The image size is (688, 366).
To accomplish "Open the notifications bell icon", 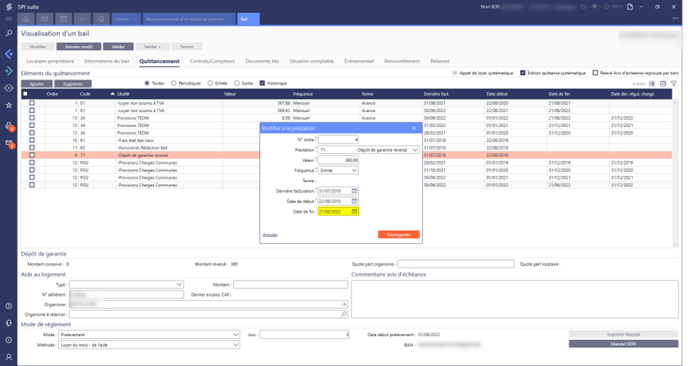I will (x=101, y=19).
